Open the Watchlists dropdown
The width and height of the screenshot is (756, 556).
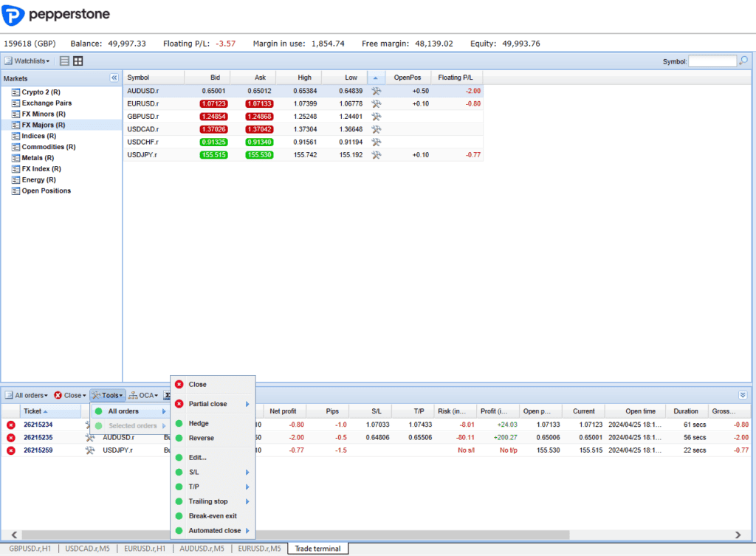(x=27, y=61)
